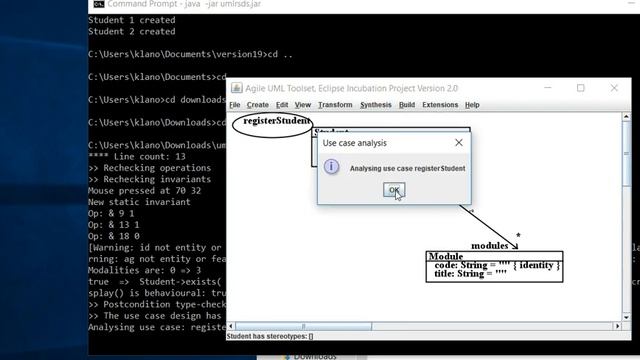The image size is (640, 360).
Task: Click the horizontal scrollbar thumb
Action: 303,326
